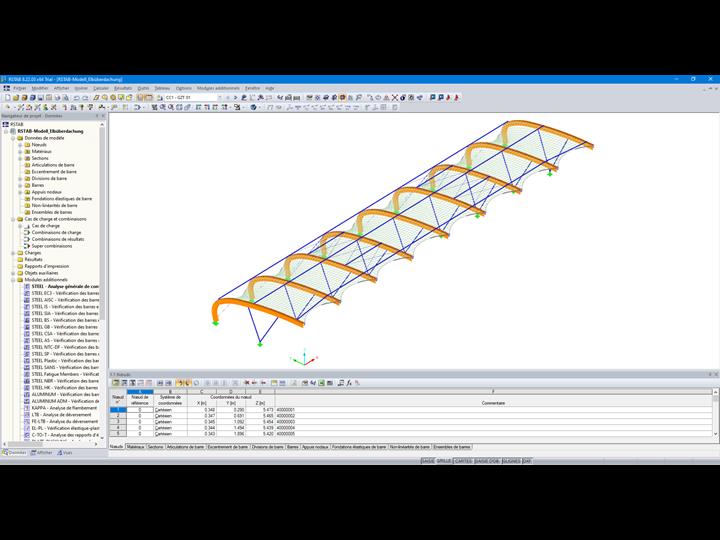Switch to the Vues navigator tab

click(x=65, y=452)
